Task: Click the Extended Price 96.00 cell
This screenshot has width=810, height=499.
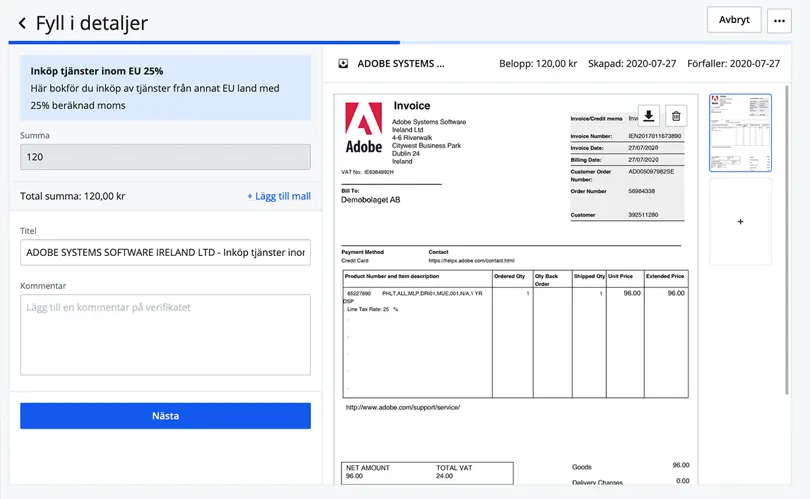Action: 676,293
